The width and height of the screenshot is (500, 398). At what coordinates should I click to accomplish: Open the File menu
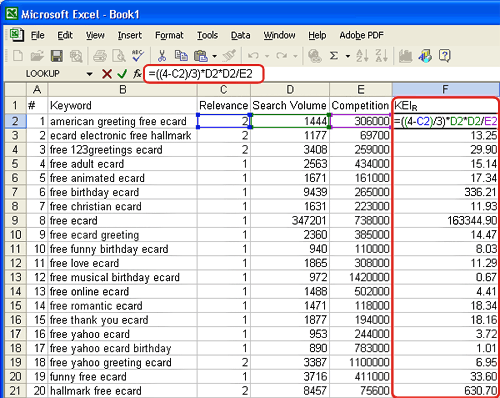[37, 35]
